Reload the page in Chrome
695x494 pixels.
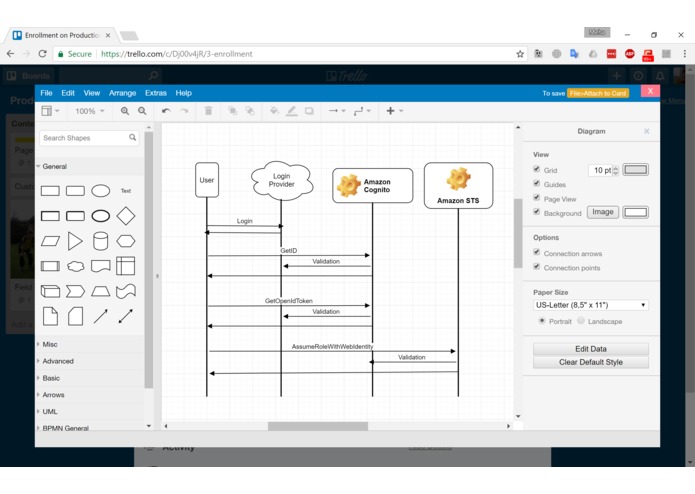(x=43, y=54)
